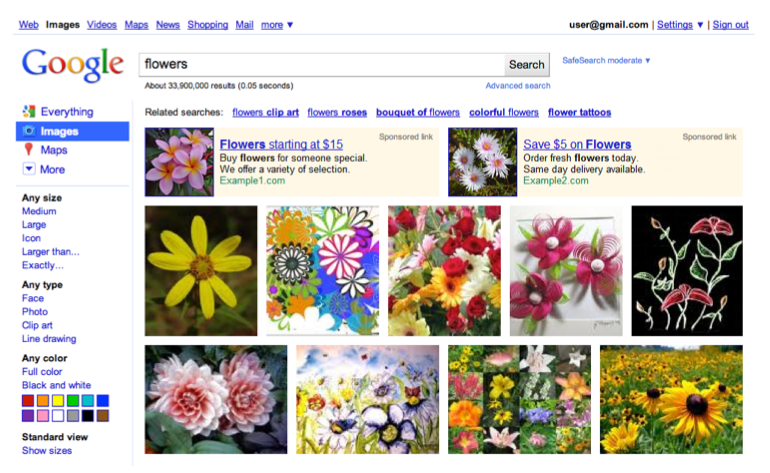Click the pink plumeria ad thumbnail

(x=179, y=162)
